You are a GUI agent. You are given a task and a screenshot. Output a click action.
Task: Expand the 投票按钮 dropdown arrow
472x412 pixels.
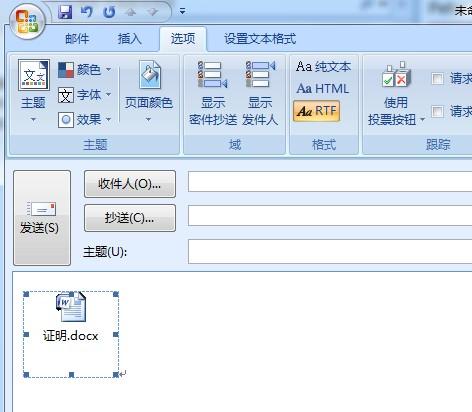click(x=422, y=119)
